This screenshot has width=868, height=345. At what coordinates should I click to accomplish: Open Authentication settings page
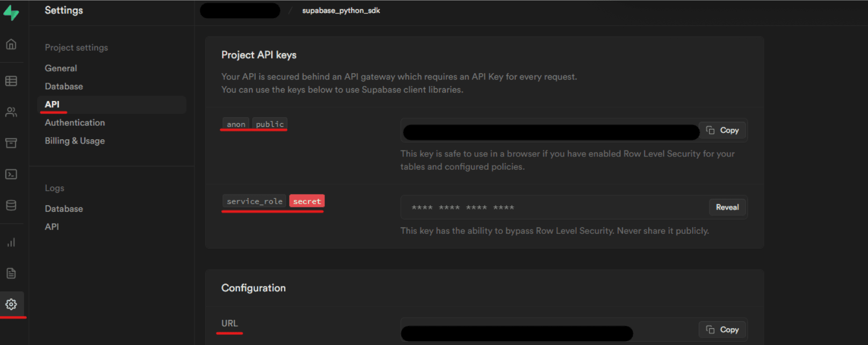pos(75,123)
